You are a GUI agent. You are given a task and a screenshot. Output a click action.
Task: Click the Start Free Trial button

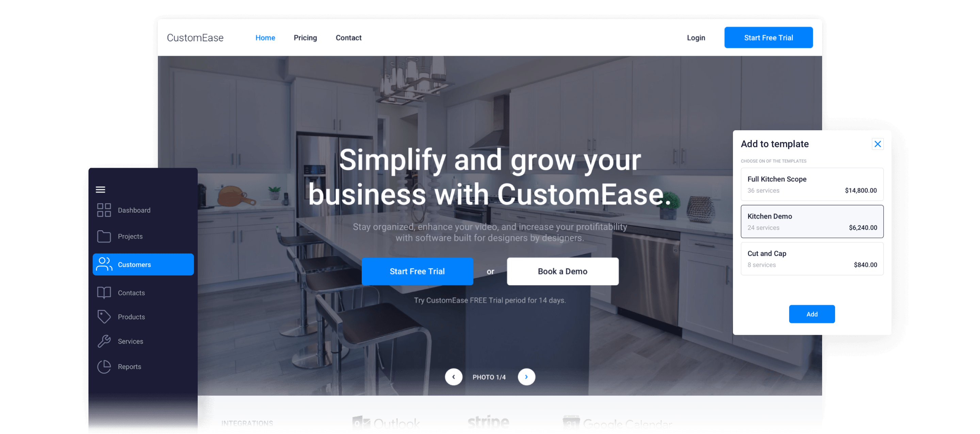[768, 37]
